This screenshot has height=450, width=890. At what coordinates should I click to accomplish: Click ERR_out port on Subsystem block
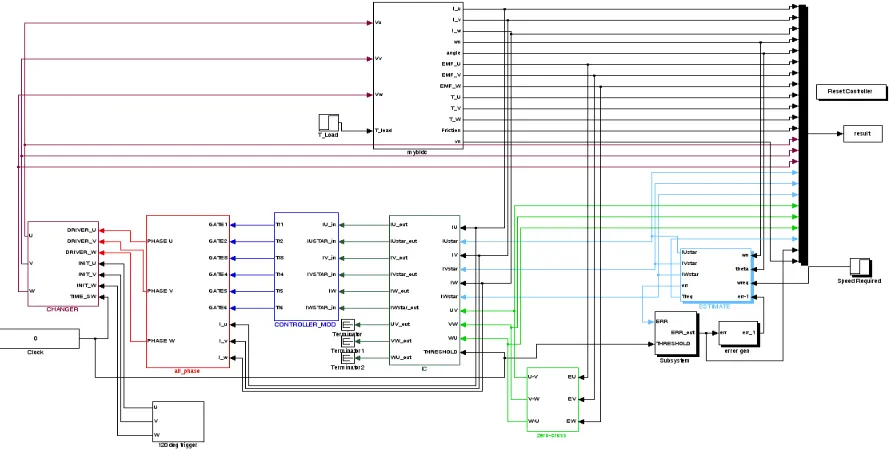pos(683,333)
